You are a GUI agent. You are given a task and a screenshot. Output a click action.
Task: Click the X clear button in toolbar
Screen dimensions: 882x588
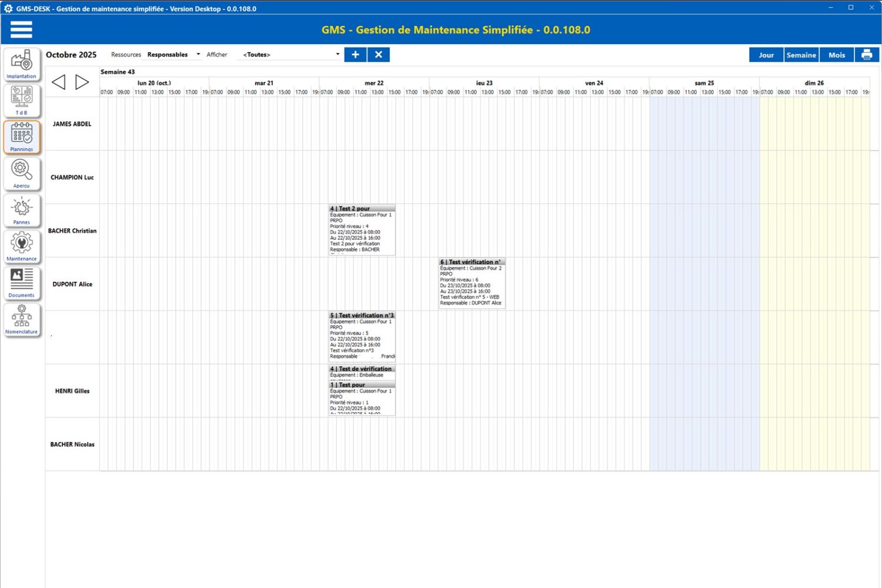click(x=379, y=55)
